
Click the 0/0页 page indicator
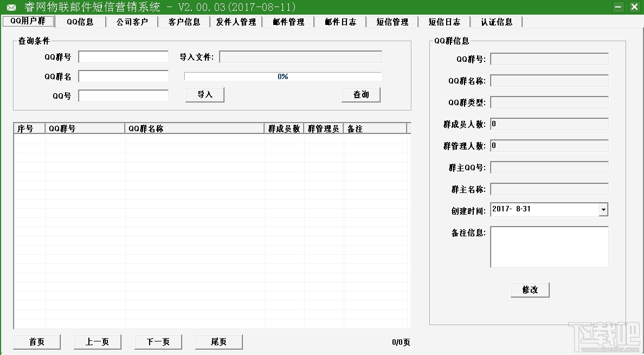401,343
